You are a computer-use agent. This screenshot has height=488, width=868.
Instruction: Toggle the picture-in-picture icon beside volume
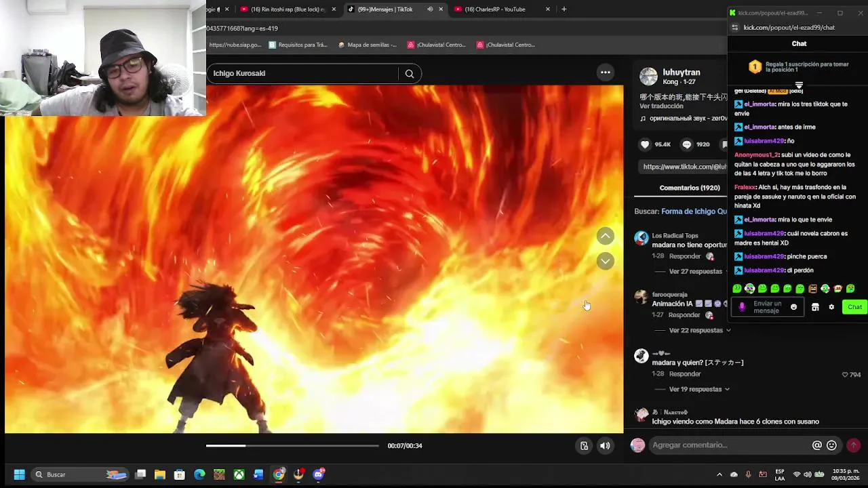click(584, 446)
